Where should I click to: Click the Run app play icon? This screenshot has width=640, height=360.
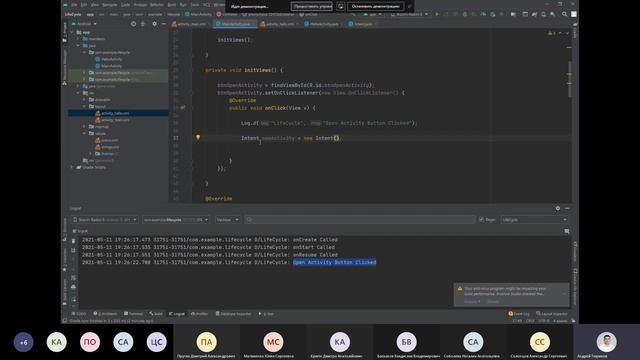(437, 14)
